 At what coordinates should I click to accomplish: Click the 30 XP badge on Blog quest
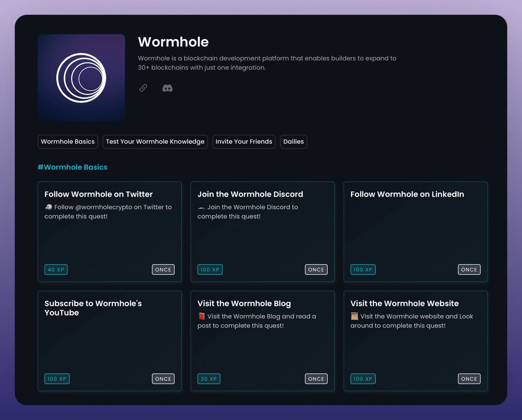[209, 379]
